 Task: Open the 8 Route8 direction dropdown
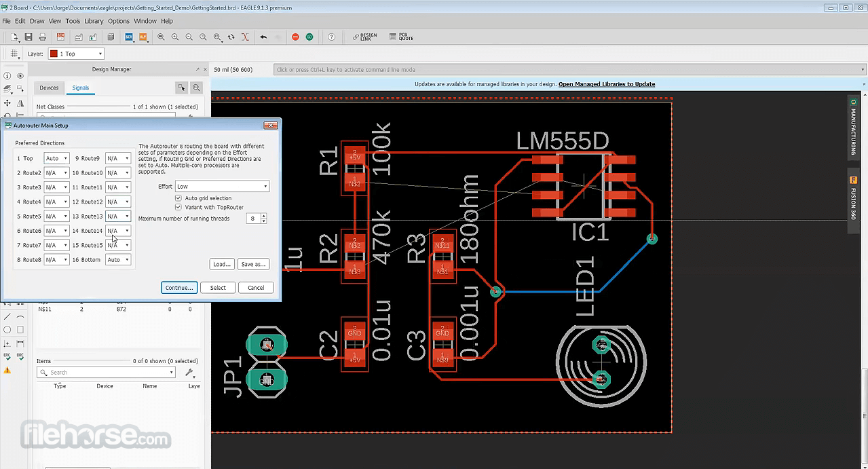(x=56, y=260)
